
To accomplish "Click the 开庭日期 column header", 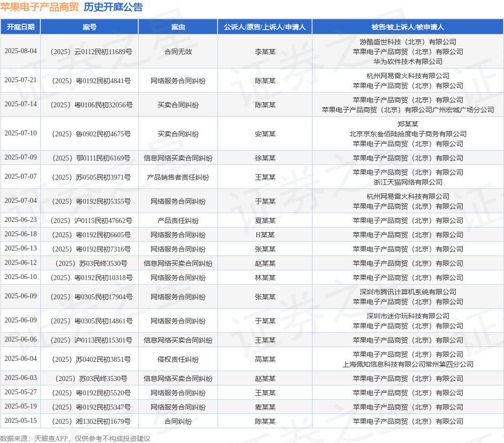I will tap(21, 27).
